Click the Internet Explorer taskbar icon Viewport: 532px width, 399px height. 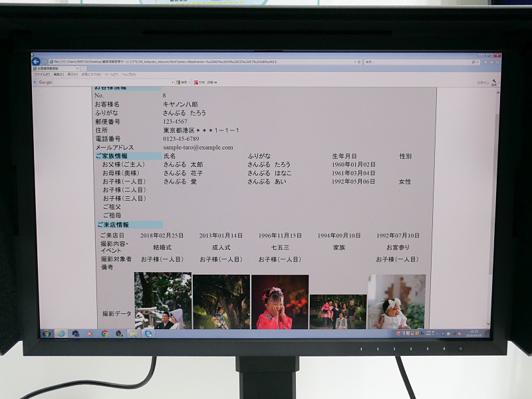[x=61, y=334]
